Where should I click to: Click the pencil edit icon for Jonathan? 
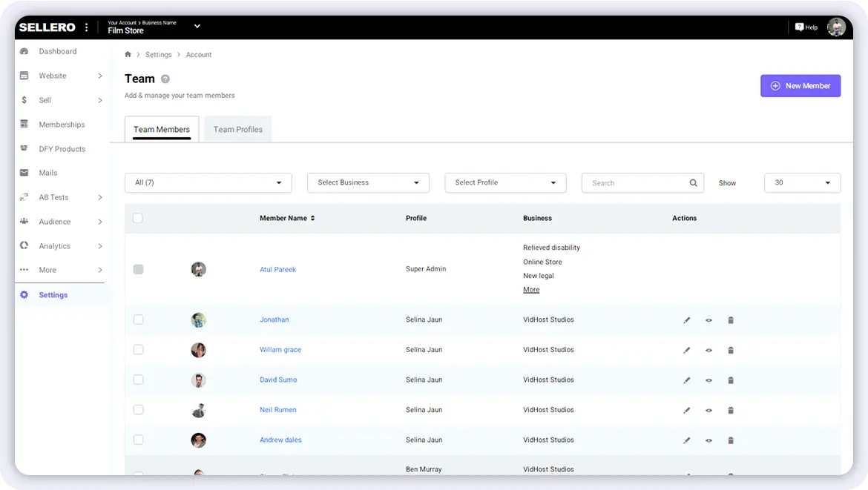coord(686,320)
